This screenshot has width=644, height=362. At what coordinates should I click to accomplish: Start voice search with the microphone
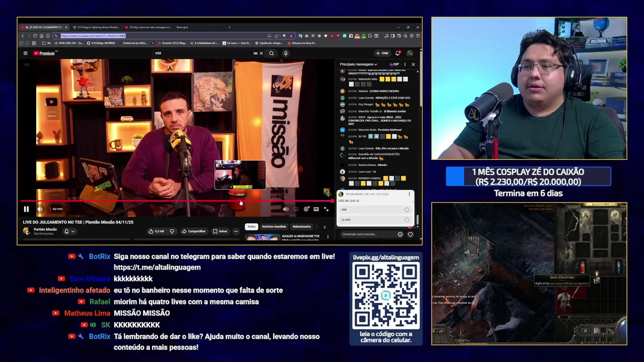[286, 53]
